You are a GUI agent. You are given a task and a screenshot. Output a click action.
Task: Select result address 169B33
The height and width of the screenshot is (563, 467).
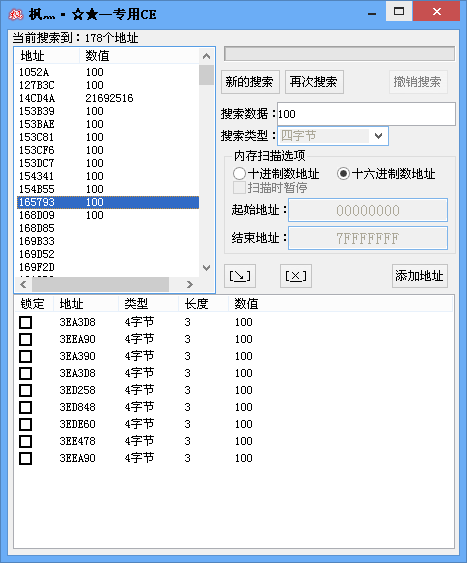click(37, 241)
